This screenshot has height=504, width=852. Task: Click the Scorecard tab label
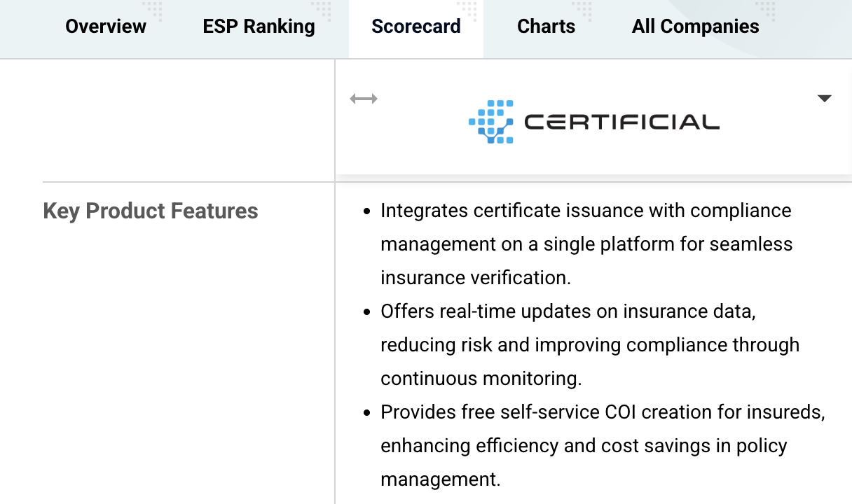click(x=415, y=27)
